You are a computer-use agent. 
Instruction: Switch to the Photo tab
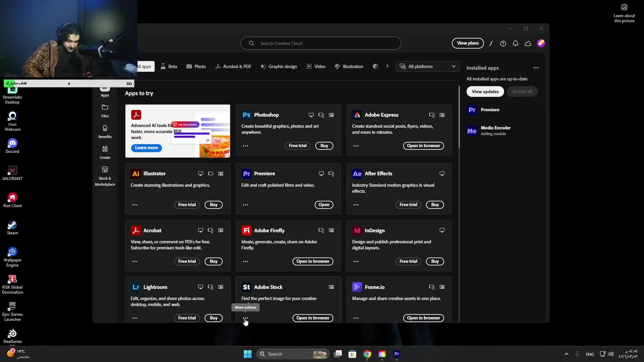(x=196, y=66)
